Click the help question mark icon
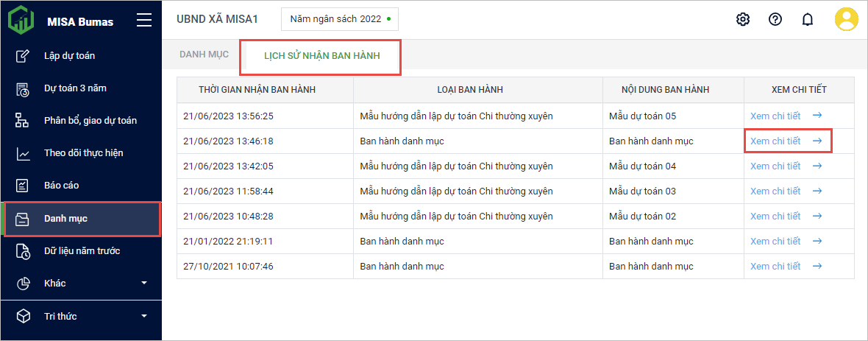The image size is (868, 341). pos(775,19)
